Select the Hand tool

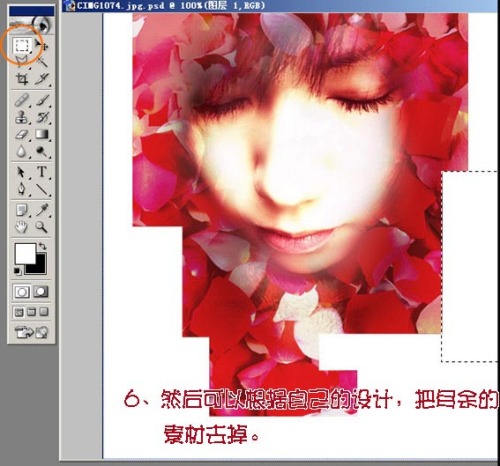(x=22, y=227)
